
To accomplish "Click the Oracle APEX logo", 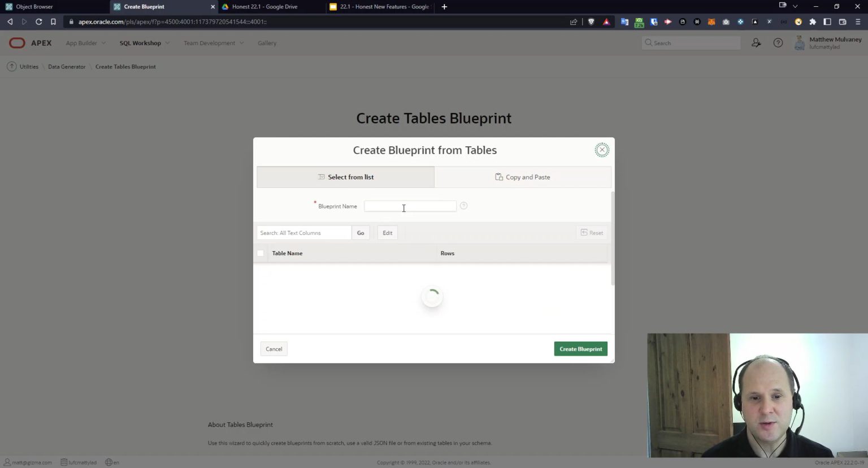I will click(x=17, y=42).
